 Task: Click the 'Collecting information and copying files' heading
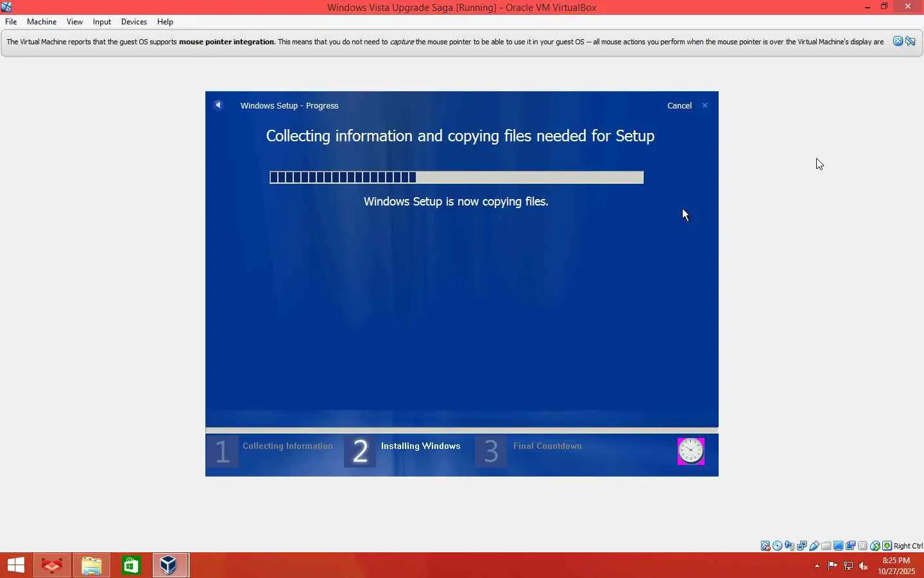click(x=460, y=136)
